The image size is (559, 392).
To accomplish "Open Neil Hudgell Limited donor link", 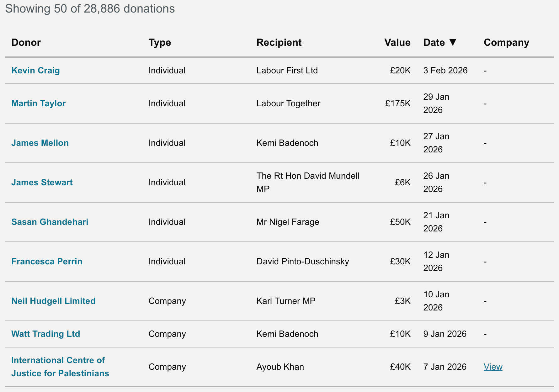I will 53,301.
